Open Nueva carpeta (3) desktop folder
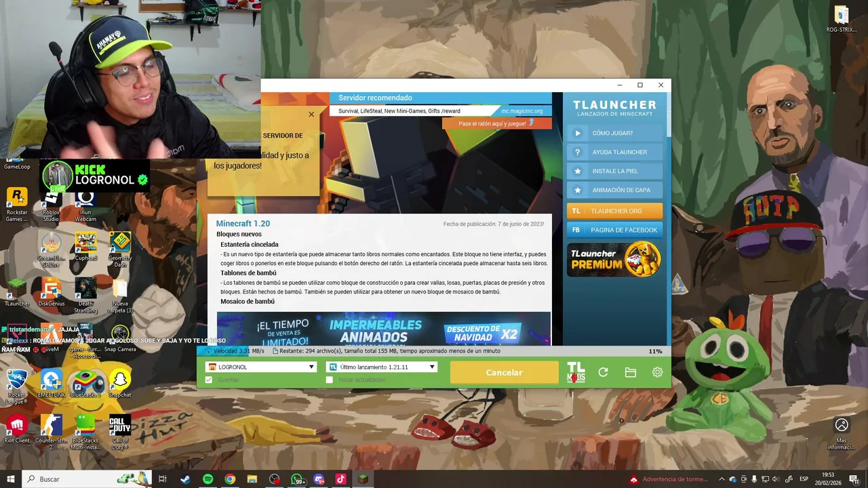Viewport: 868px width, 488px height. point(120,296)
